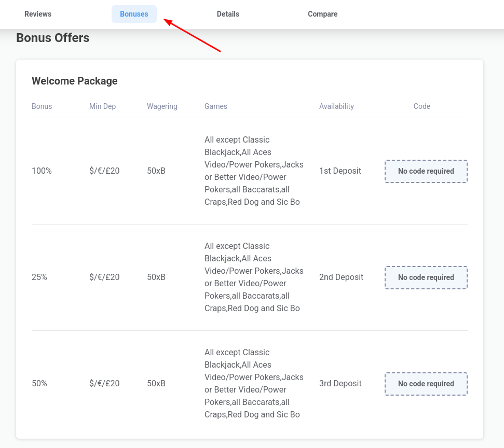Click the Availability column header
504x448 pixels.
[x=336, y=106]
